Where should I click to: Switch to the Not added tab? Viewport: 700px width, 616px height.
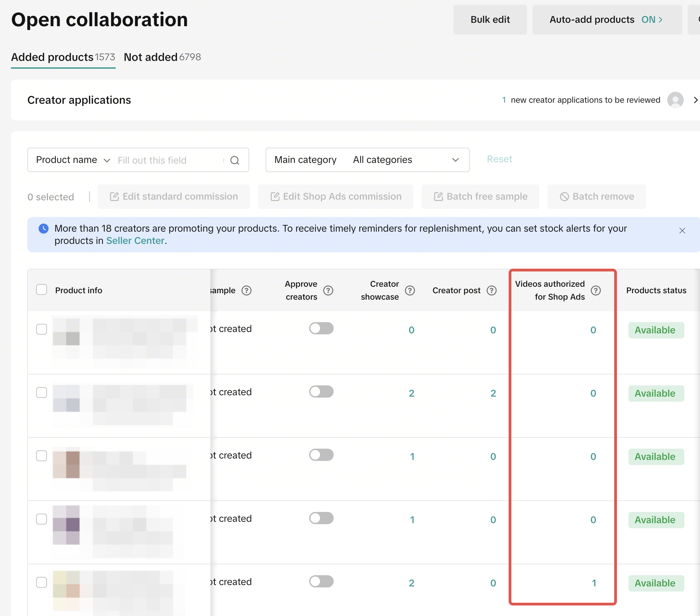(x=162, y=57)
